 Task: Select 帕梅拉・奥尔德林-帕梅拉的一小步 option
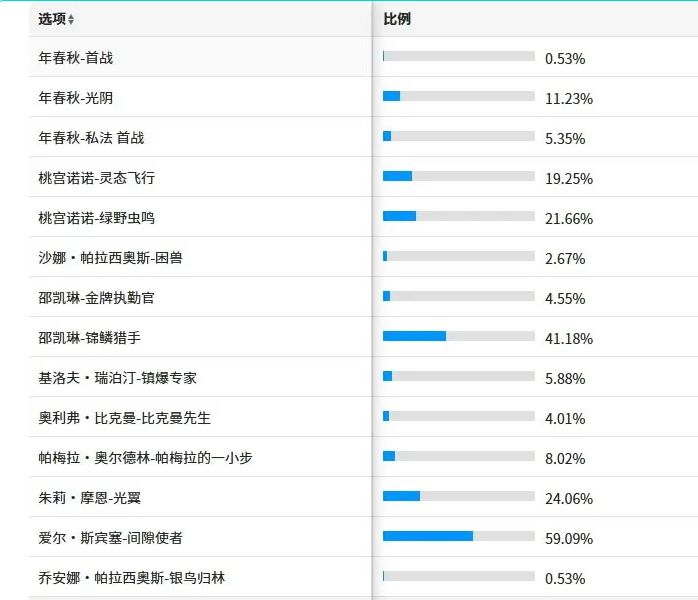(363, 457)
